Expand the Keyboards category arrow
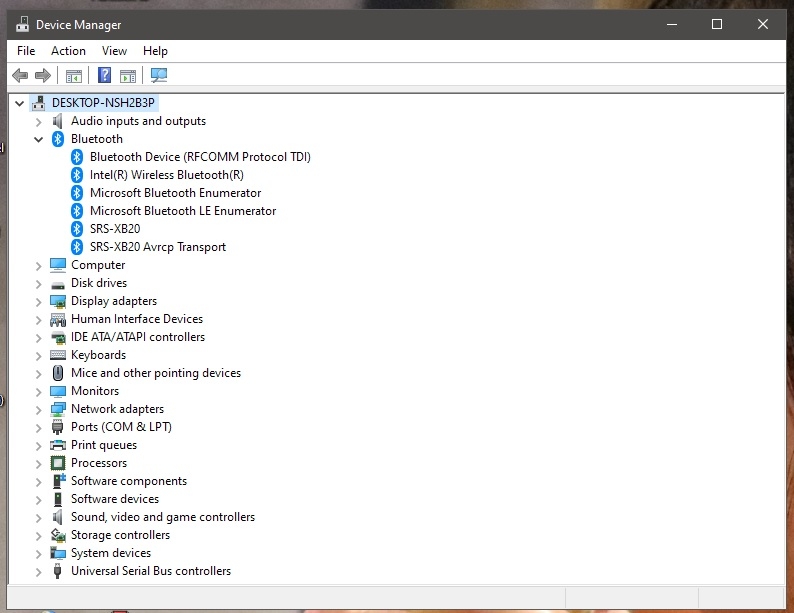The width and height of the screenshot is (794, 613). pos(38,356)
